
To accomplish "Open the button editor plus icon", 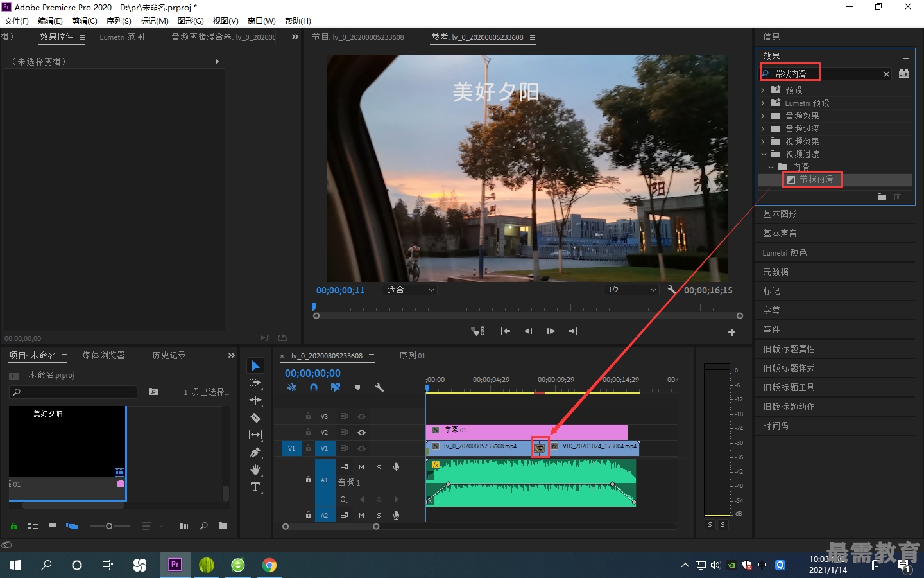I will [x=732, y=332].
